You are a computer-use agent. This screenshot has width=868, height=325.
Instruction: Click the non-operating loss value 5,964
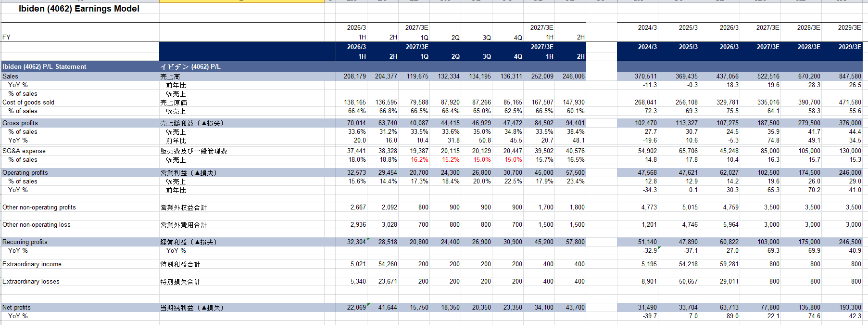click(x=730, y=224)
